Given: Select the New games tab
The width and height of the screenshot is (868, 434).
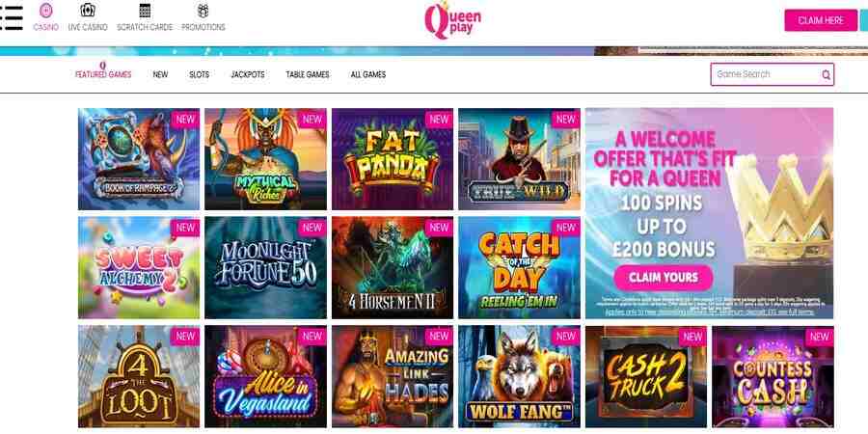Looking at the screenshot, I should pyautogui.click(x=160, y=74).
